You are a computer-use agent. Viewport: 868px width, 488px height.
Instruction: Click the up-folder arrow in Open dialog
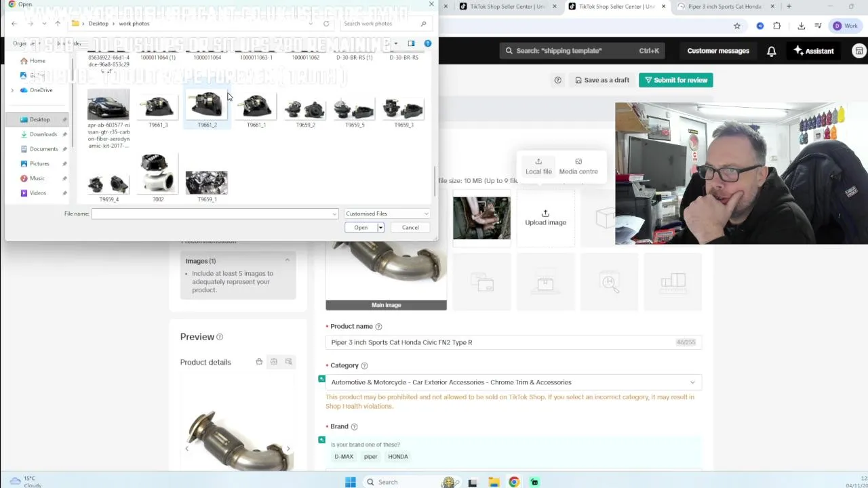coord(58,24)
